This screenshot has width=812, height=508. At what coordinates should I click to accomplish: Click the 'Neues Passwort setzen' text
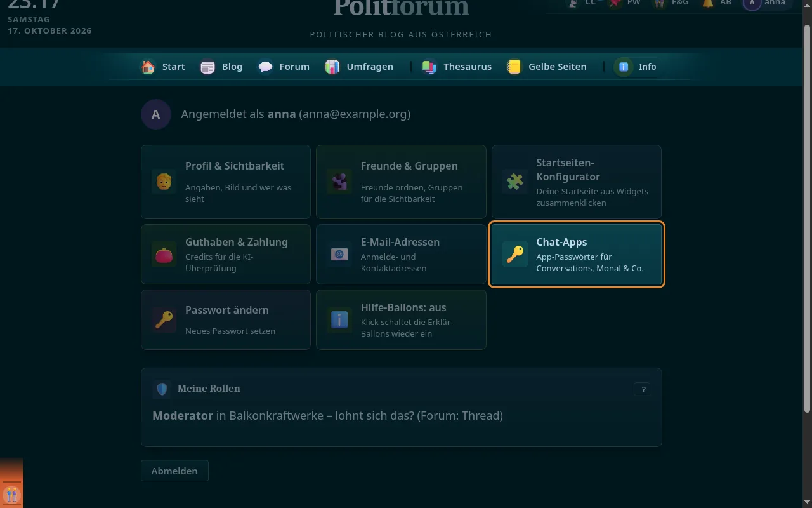(230, 331)
